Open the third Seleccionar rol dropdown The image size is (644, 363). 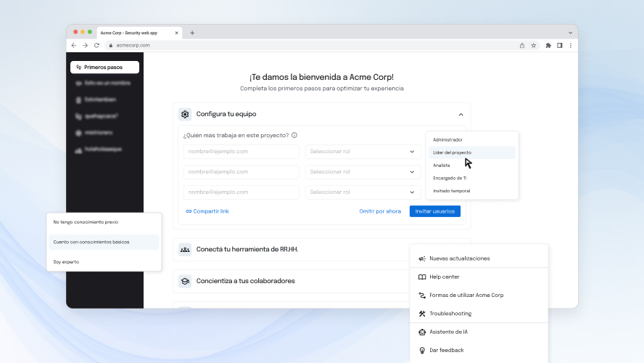(363, 192)
